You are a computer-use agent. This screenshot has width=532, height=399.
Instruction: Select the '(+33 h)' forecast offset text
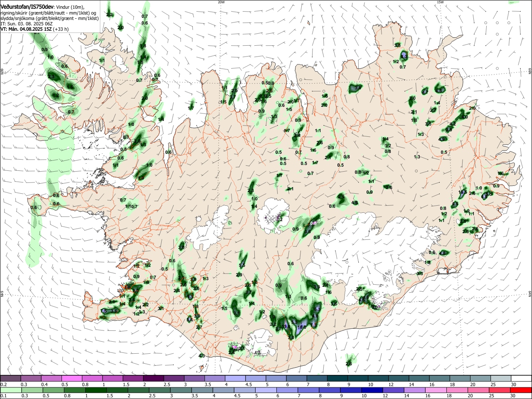coord(61,29)
